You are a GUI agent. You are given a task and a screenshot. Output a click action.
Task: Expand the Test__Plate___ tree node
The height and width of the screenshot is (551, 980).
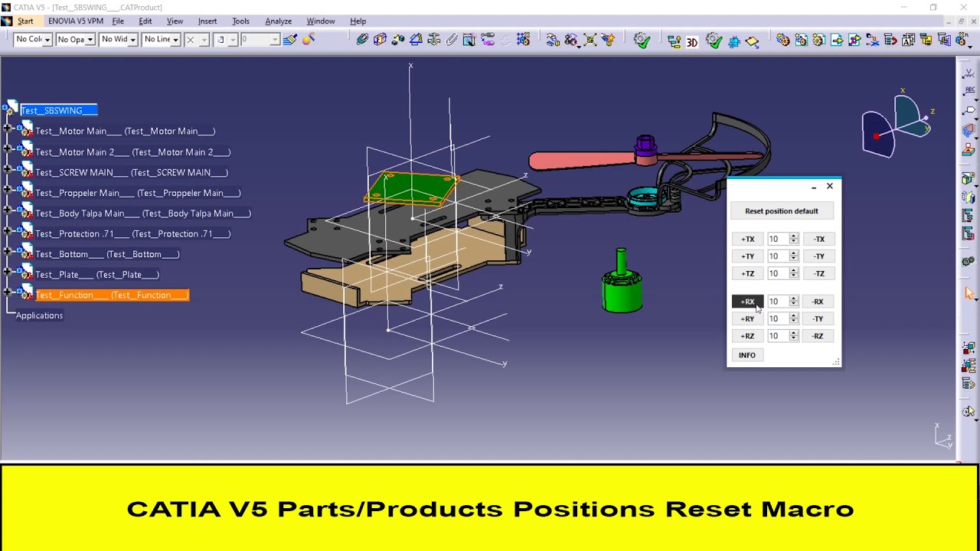tap(8, 272)
